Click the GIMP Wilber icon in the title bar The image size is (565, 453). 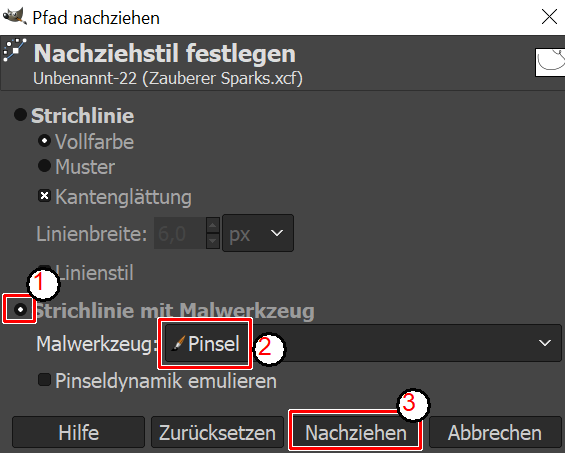tap(14, 16)
